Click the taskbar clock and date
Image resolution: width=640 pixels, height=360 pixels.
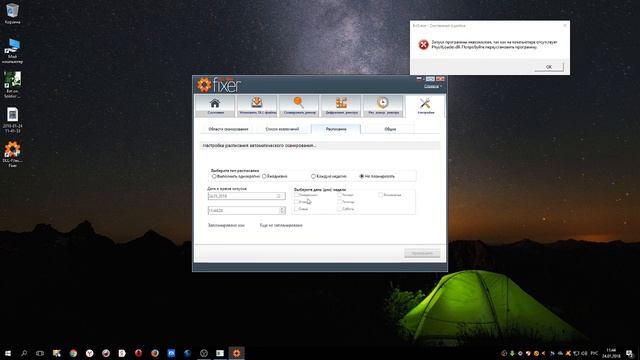[x=611, y=353]
